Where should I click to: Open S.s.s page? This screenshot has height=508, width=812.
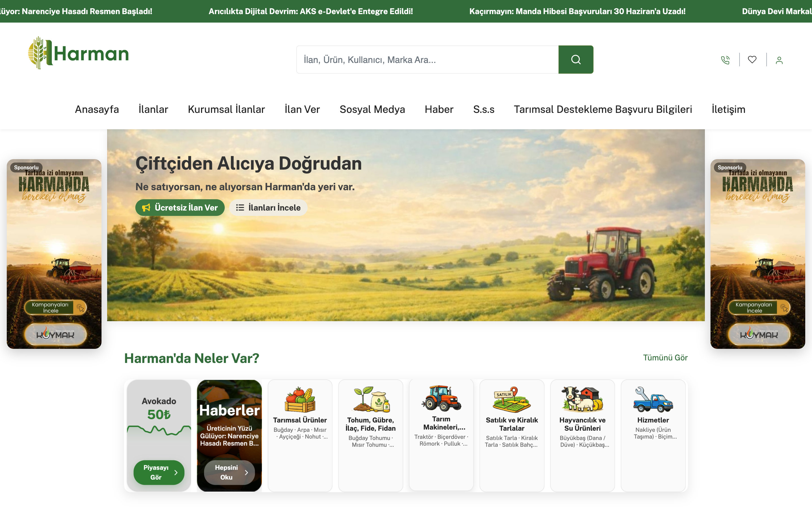484,110
